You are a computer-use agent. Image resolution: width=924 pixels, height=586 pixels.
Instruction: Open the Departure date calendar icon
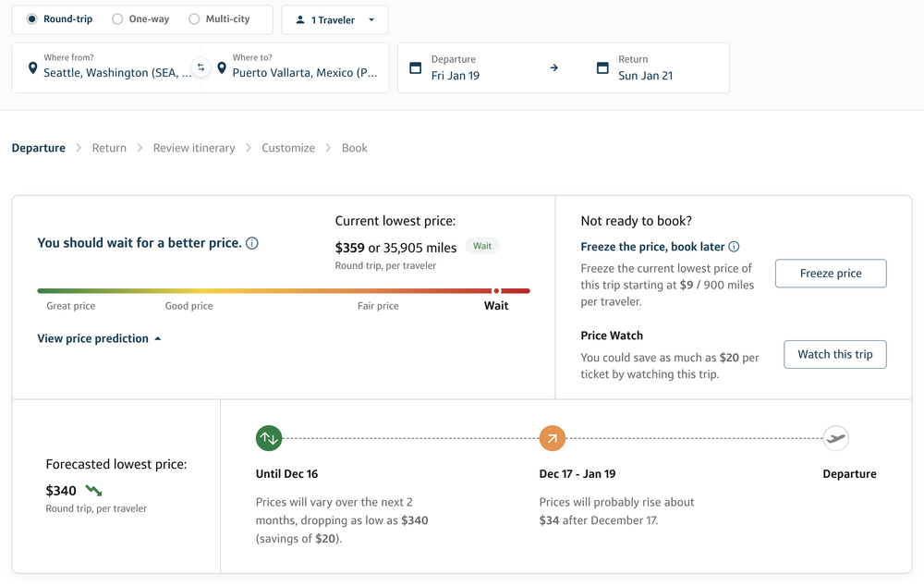point(415,67)
